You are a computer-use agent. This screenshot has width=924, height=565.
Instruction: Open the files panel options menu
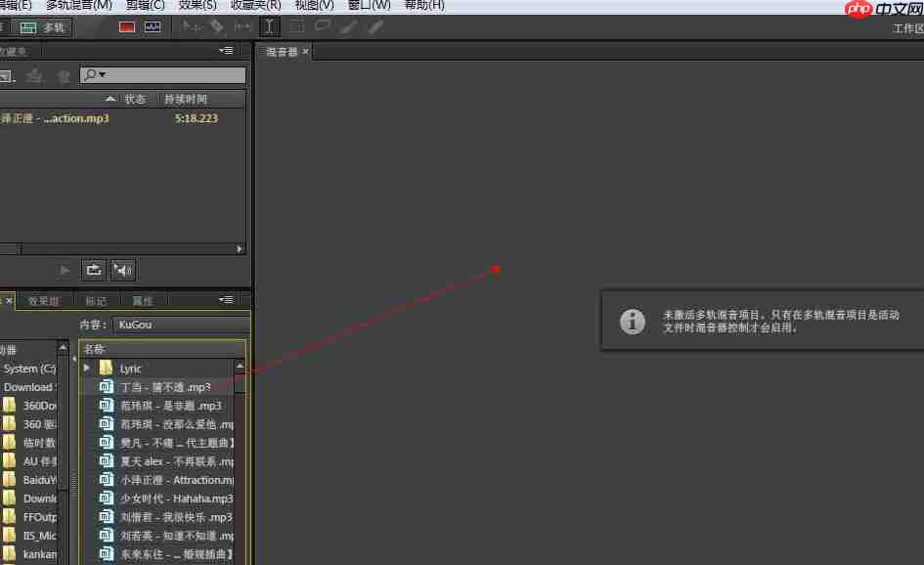[226, 51]
